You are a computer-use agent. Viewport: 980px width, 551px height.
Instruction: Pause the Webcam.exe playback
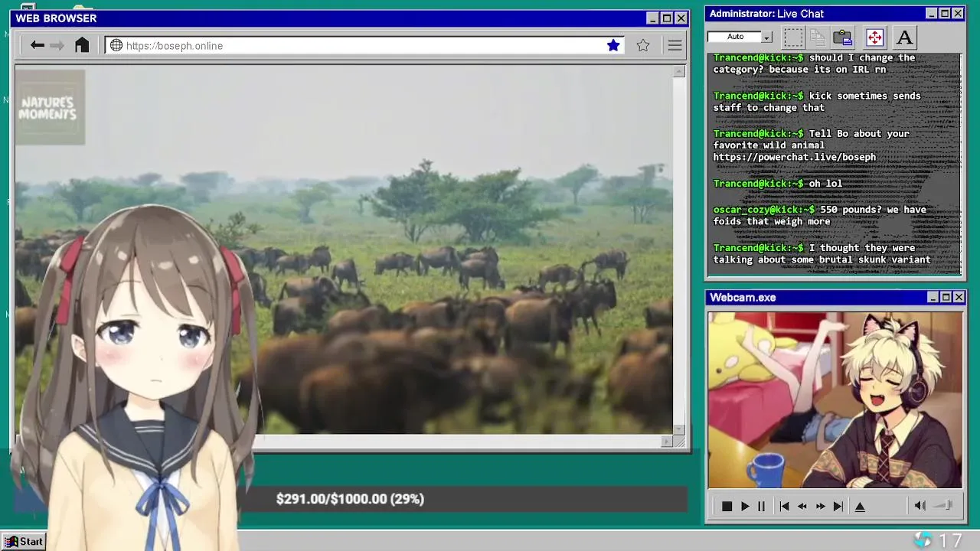(x=761, y=507)
